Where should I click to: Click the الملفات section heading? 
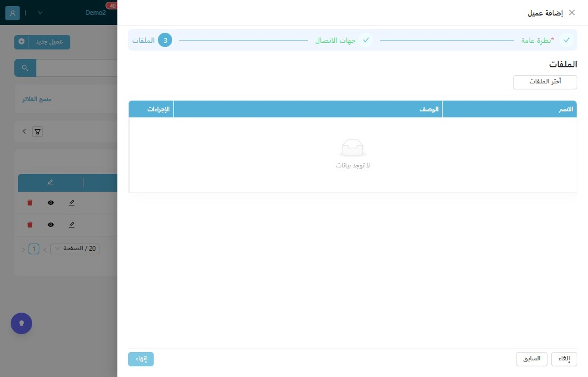coord(563,64)
